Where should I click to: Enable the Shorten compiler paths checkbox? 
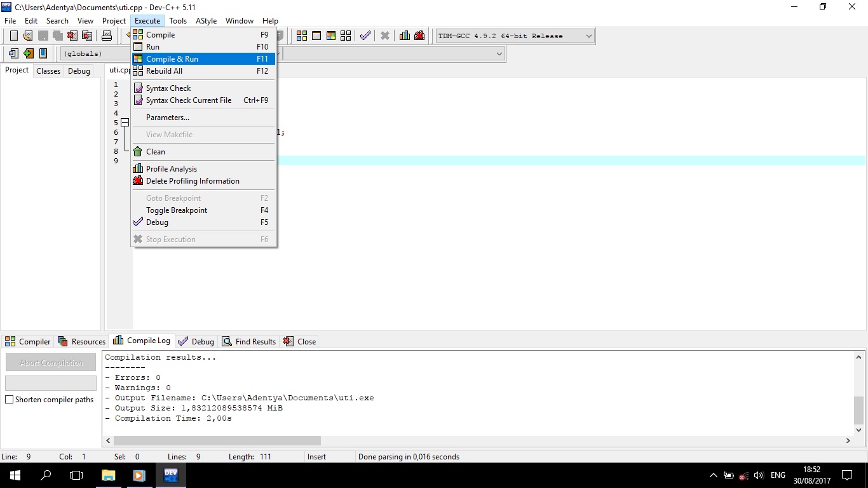click(10, 399)
